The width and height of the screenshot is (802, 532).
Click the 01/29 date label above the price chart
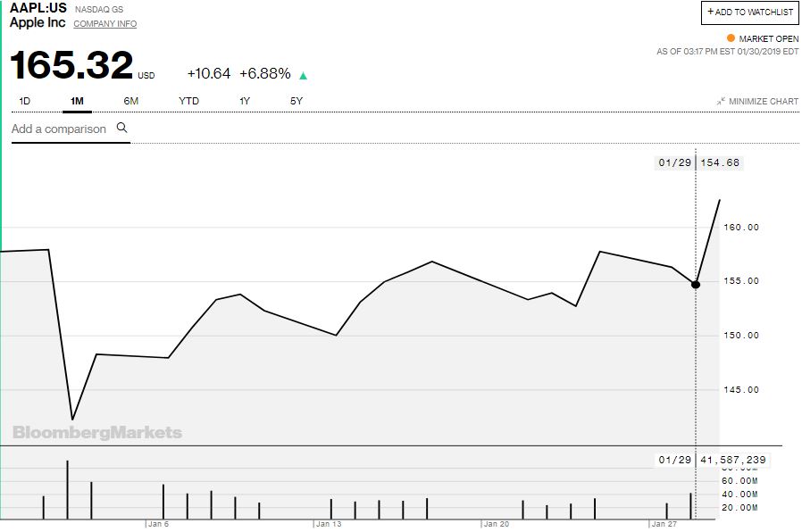(x=674, y=162)
